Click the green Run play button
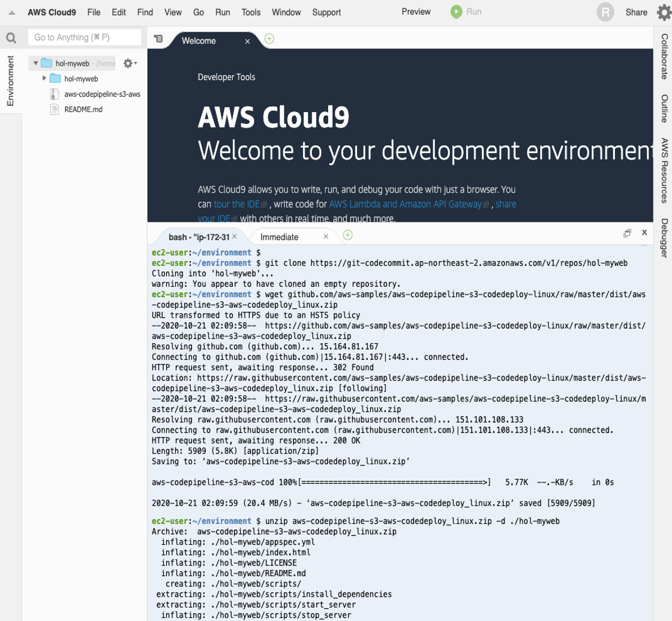Image resolution: width=672 pixels, height=621 pixels. click(456, 12)
